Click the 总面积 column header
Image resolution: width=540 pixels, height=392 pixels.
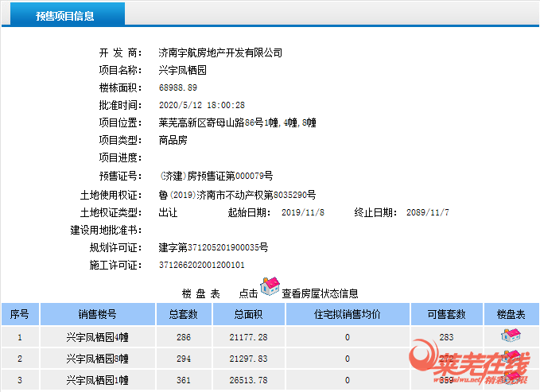click(x=249, y=314)
